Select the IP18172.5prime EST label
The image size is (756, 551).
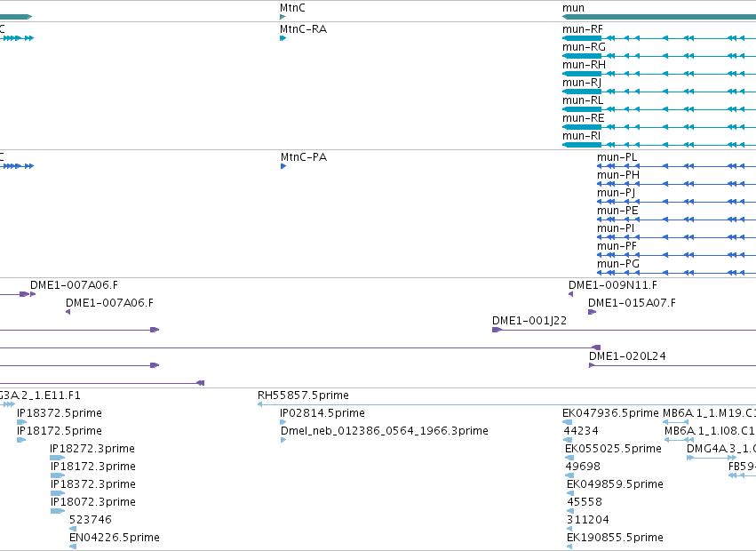pyautogui.click(x=60, y=431)
